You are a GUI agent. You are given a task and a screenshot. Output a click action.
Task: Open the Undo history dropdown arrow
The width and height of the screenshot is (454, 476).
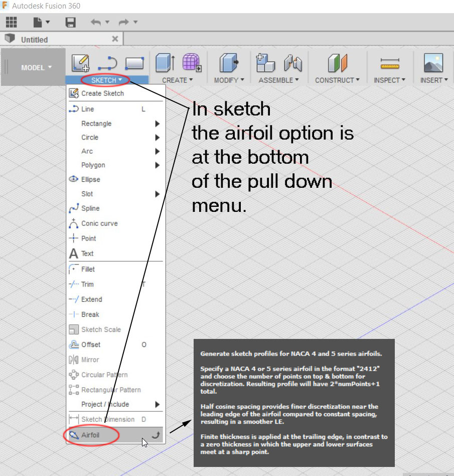(x=107, y=22)
